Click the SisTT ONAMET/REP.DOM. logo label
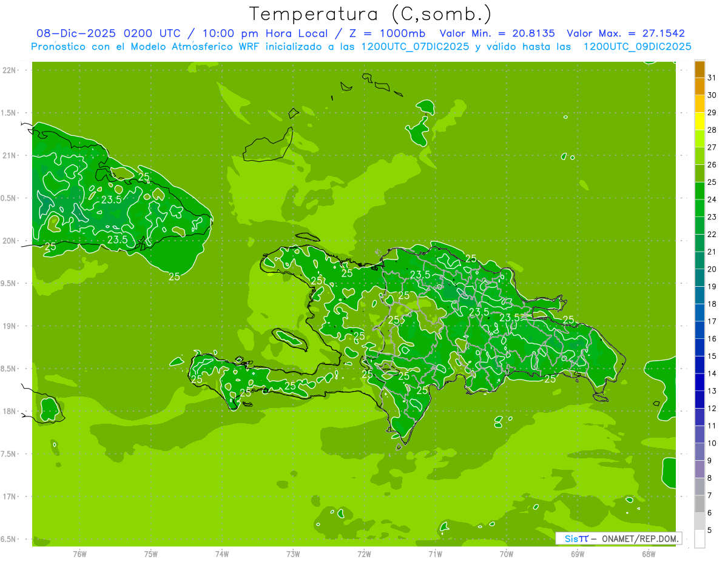 618,538
